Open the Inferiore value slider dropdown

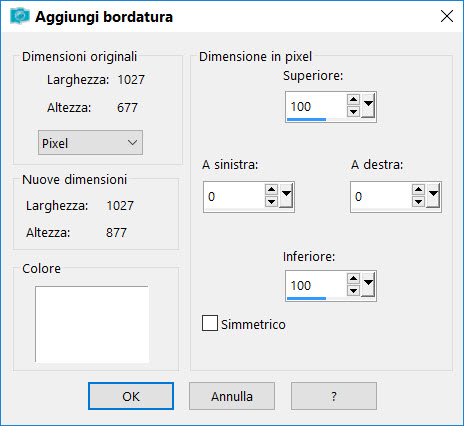point(368,284)
